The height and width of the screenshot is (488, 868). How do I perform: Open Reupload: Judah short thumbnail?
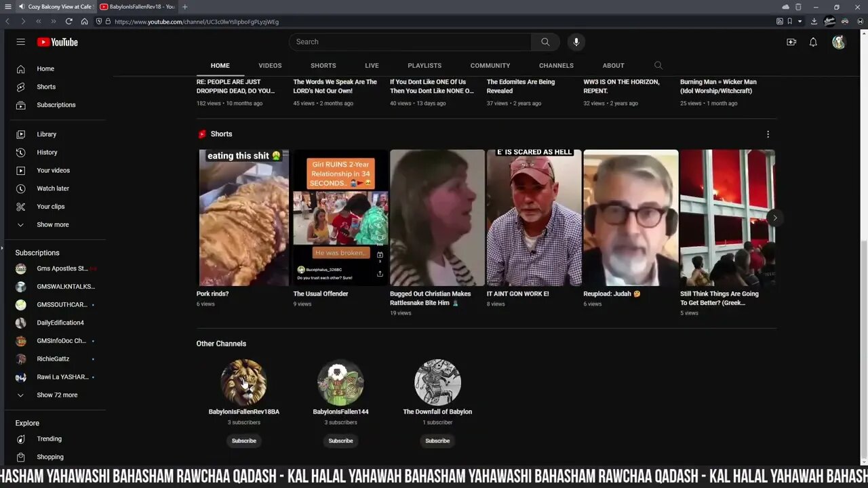[631, 218]
